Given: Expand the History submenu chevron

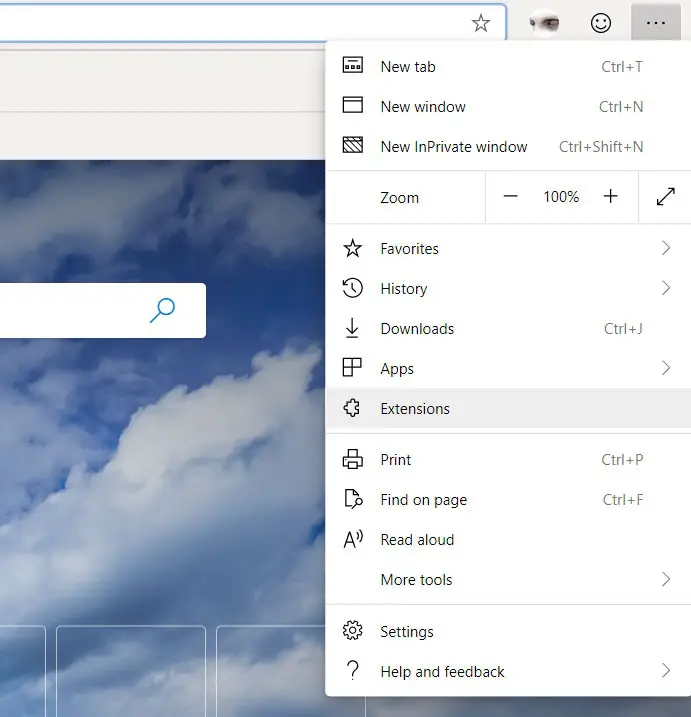Looking at the screenshot, I should pyautogui.click(x=666, y=288).
